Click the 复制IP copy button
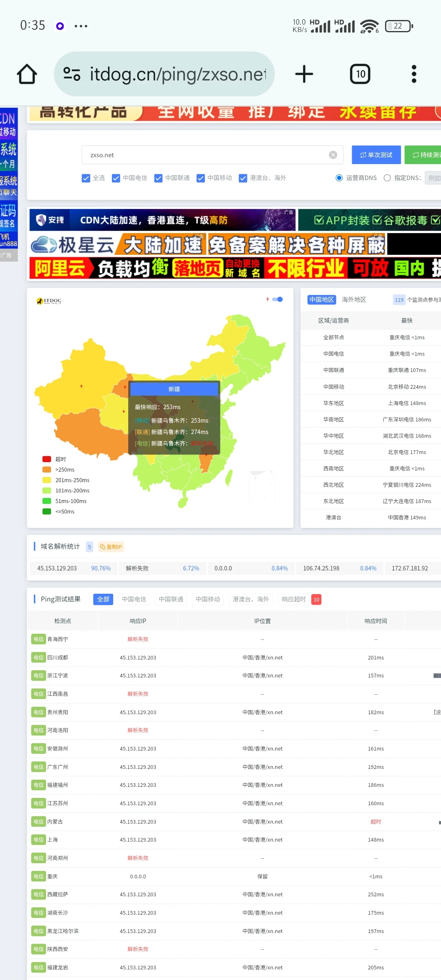The height and width of the screenshot is (980, 441). pyautogui.click(x=111, y=547)
